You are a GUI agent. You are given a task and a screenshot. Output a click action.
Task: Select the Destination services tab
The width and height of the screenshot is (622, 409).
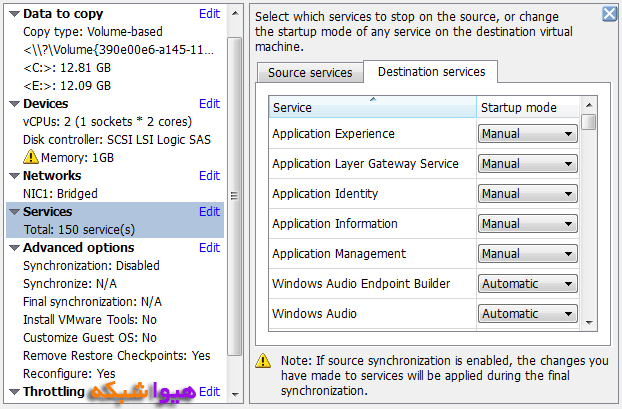click(431, 72)
